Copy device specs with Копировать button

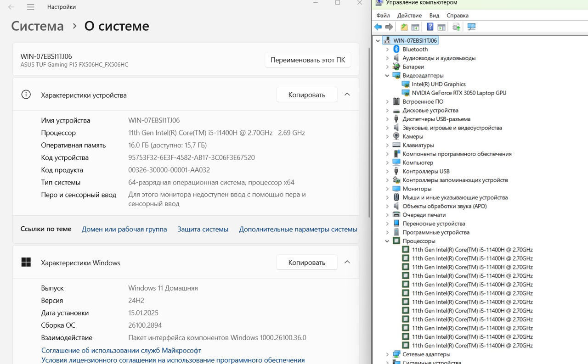click(x=306, y=95)
